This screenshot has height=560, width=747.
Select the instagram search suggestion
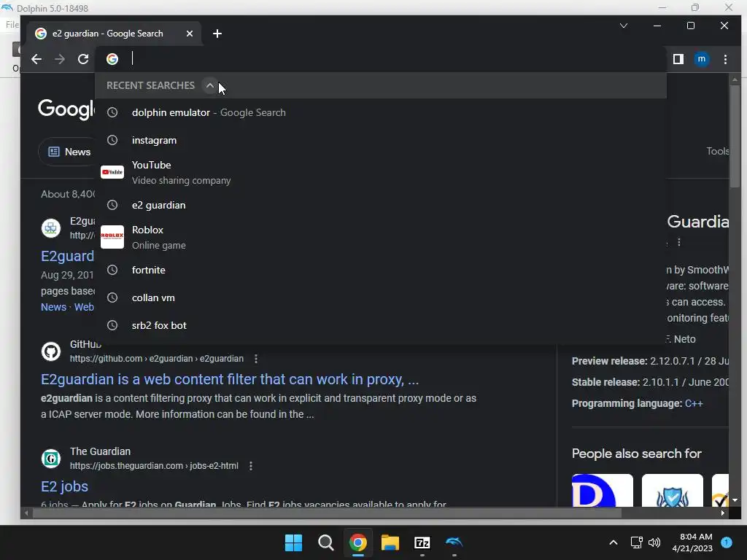pyautogui.click(x=381, y=140)
